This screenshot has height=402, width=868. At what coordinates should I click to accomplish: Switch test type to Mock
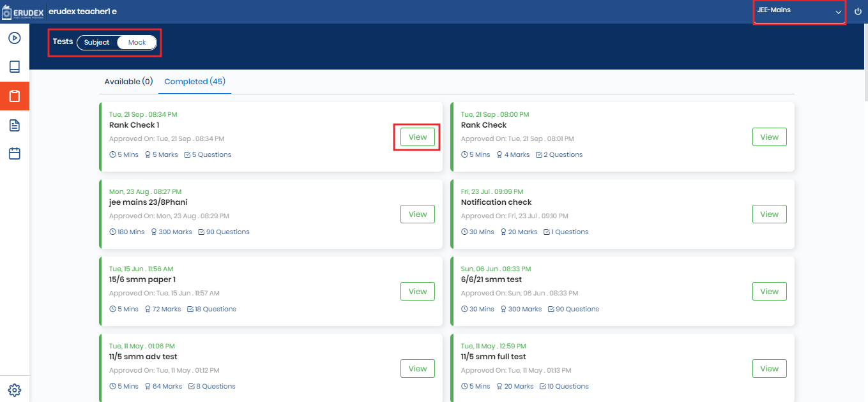tap(137, 43)
